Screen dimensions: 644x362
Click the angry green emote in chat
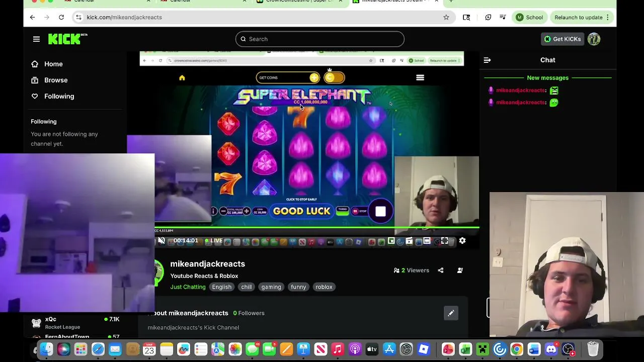(x=554, y=90)
